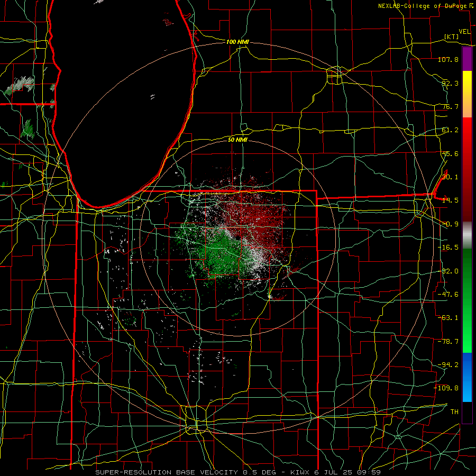The width and height of the screenshot is (476, 476).
Task: Select the -47.6 knot scale label
Action: tap(448, 295)
